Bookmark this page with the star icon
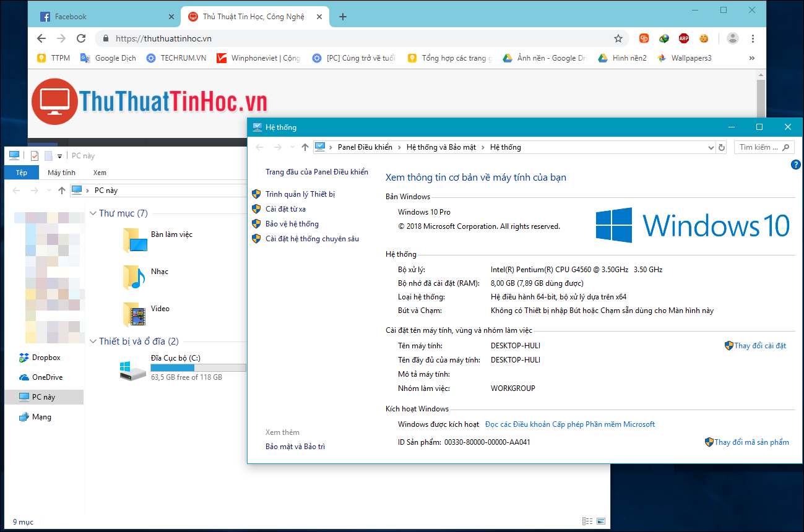 (x=618, y=38)
